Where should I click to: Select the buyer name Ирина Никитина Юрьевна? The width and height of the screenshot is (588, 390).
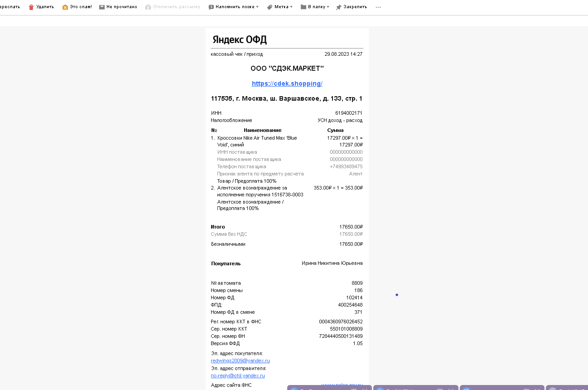pos(332,263)
